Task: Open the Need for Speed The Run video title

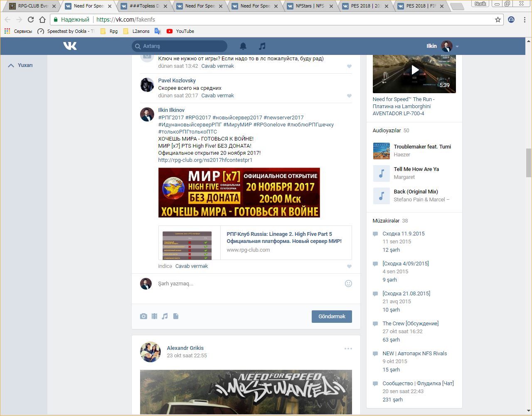Action: pyautogui.click(x=404, y=106)
